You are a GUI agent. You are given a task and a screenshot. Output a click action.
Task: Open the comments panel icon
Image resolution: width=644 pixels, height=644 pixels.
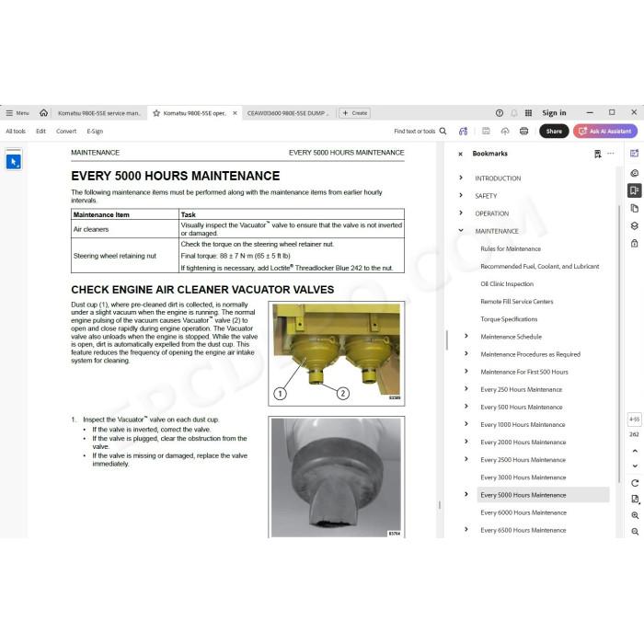tap(635, 173)
